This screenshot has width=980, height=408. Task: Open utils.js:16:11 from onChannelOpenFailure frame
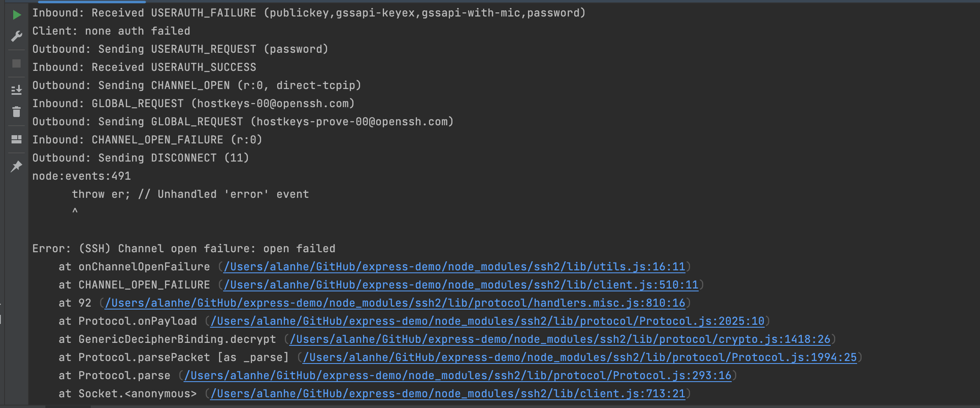point(454,267)
